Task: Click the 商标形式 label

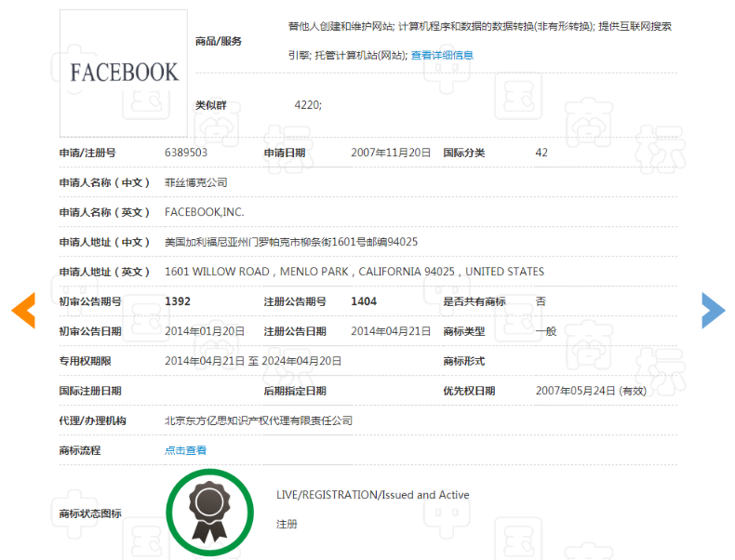Action: 464,361
